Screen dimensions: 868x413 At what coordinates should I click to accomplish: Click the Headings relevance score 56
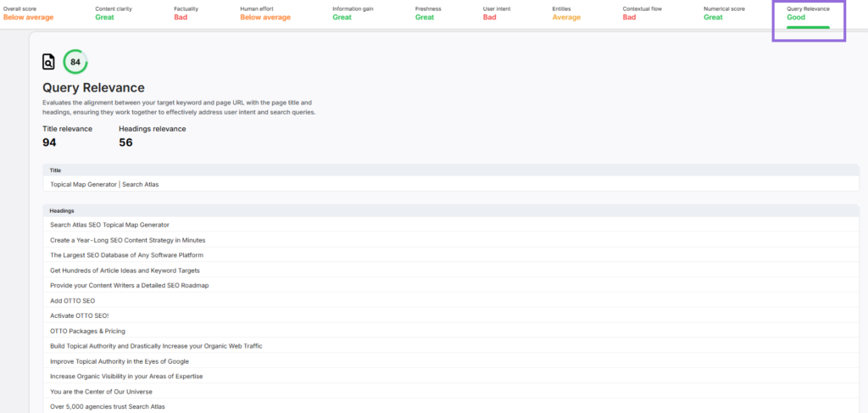click(125, 142)
